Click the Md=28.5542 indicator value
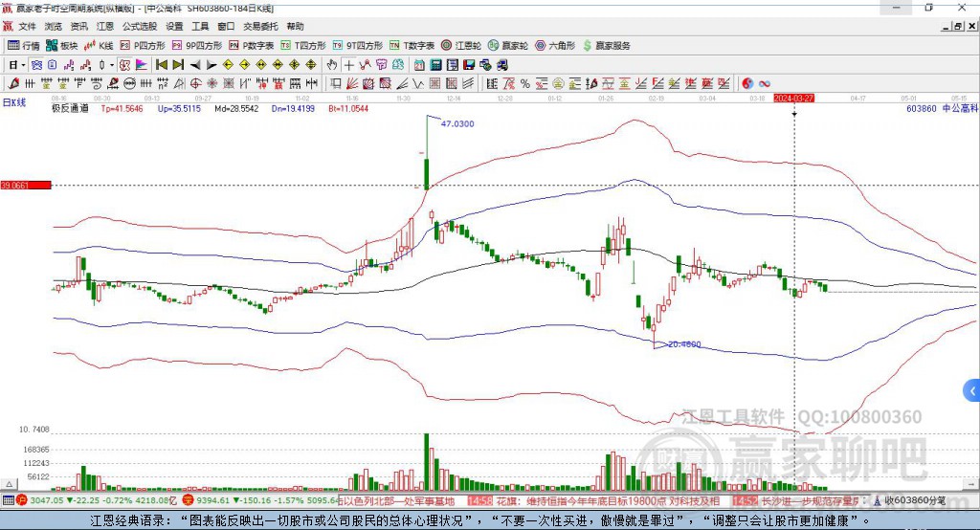Viewport: 980px width, 530px height. 236,108
